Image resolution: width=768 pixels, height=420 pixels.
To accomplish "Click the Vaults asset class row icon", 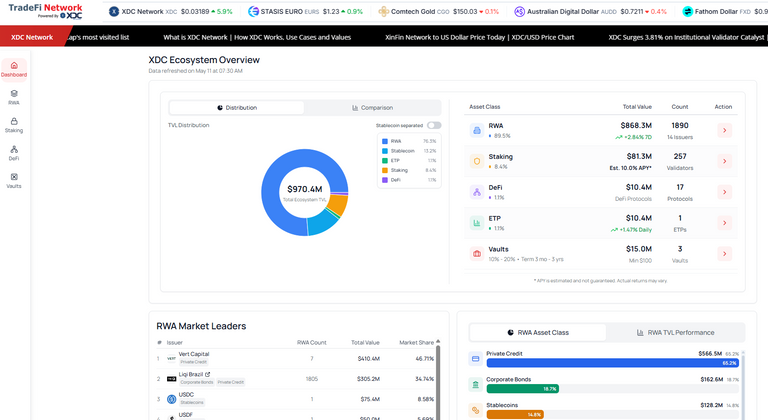I will coord(477,254).
